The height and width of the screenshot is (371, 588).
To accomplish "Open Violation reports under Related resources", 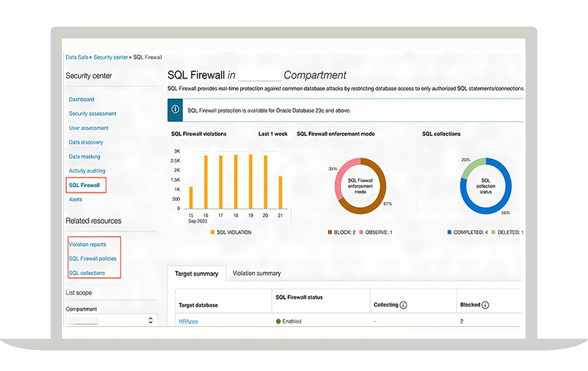I will point(88,244).
